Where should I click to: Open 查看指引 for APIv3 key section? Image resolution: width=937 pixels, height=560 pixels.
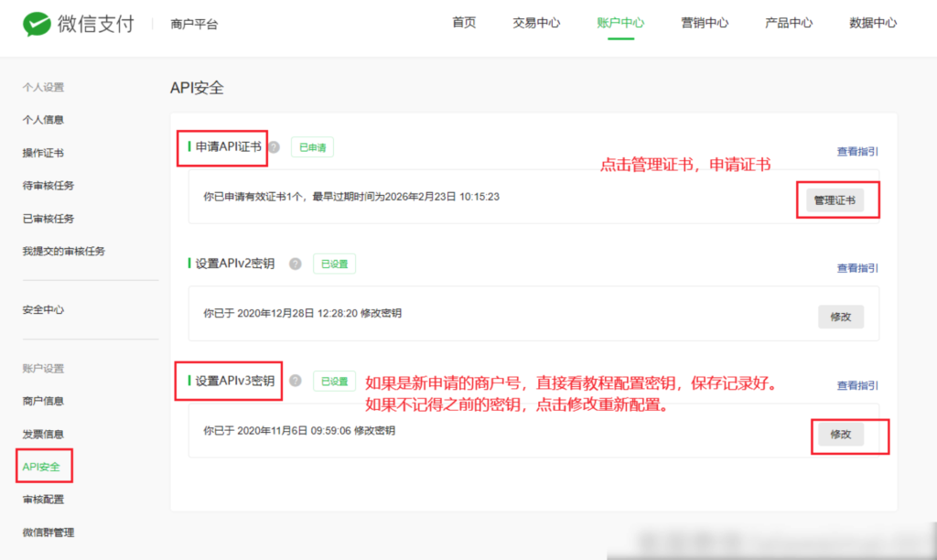(858, 385)
